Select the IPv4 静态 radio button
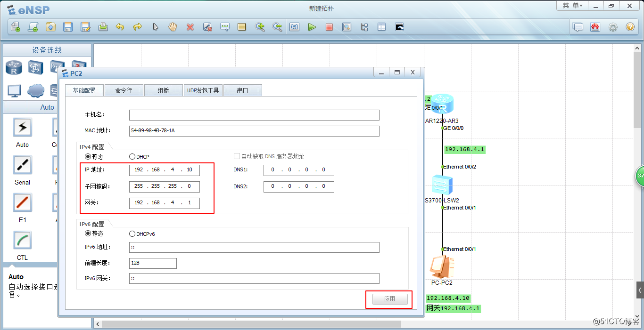The width and height of the screenshot is (644, 330). coord(88,156)
